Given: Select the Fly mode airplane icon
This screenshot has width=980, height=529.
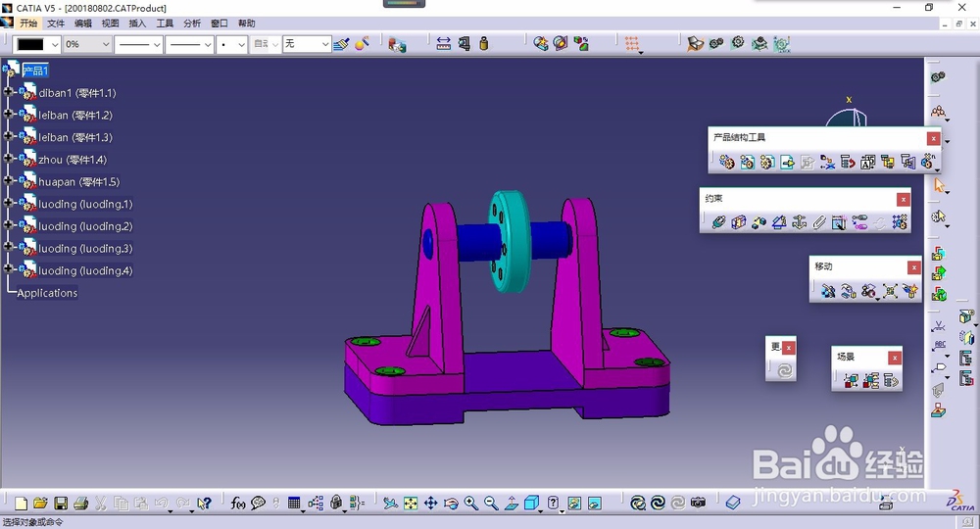Looking at the screenshot, I should click(391, 504).
